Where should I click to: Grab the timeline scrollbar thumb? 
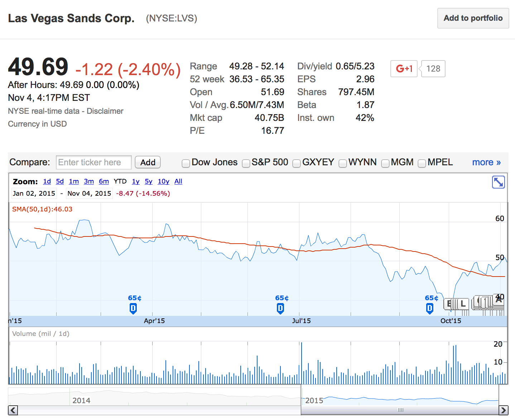400,410
